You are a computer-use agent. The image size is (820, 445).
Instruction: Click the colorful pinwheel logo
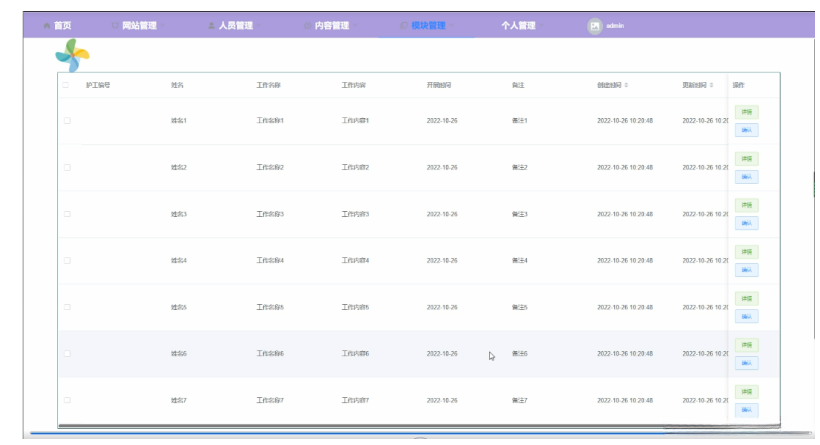(73, 55)
